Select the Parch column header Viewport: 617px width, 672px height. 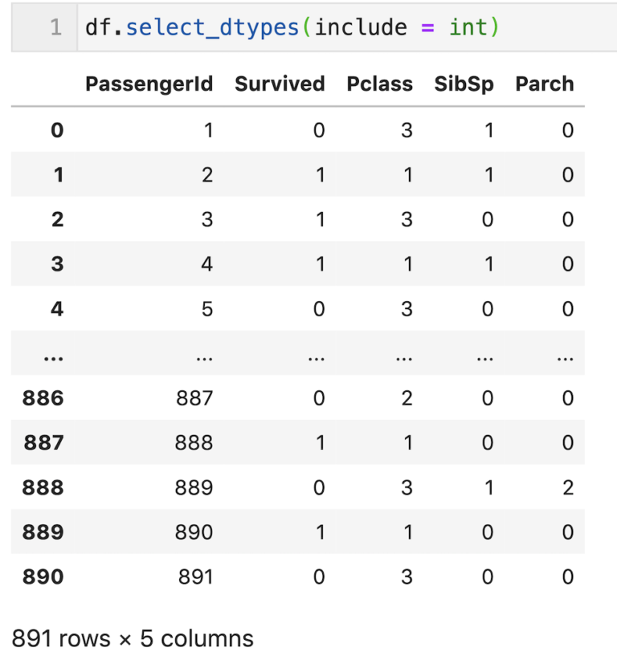545,84
